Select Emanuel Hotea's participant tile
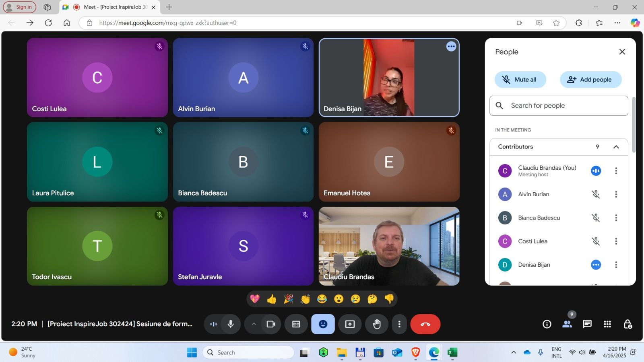This screenshot has height=362, width=644. (x=389, y=162)
